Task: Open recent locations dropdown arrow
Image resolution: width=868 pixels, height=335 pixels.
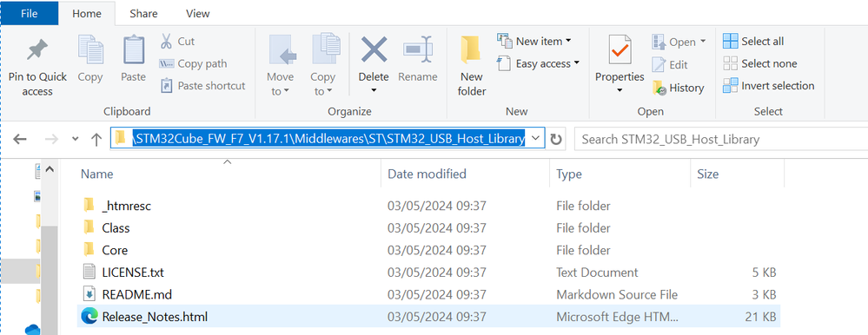Action: tap(76, 140)
